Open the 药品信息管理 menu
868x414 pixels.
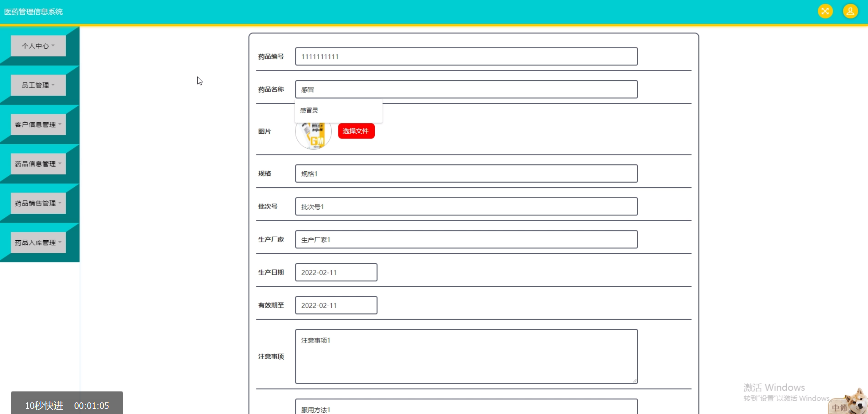tap(38, 164)
